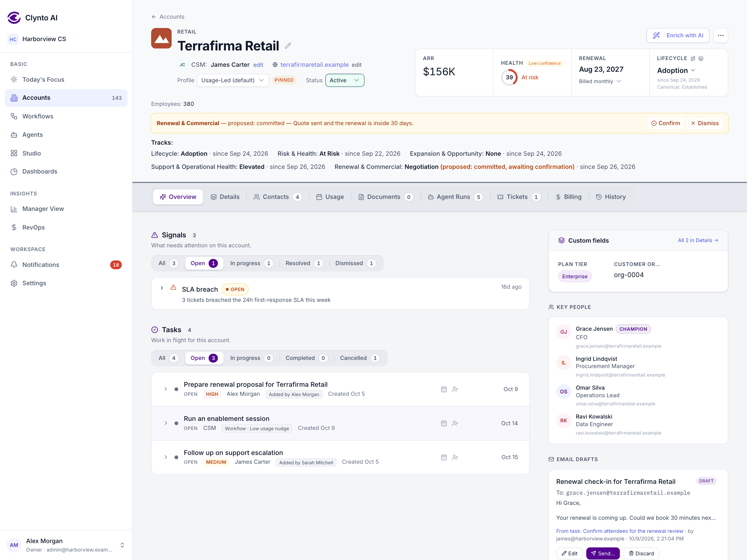Show All 4 tasks

pyautogui.click(x=169, y=358)
